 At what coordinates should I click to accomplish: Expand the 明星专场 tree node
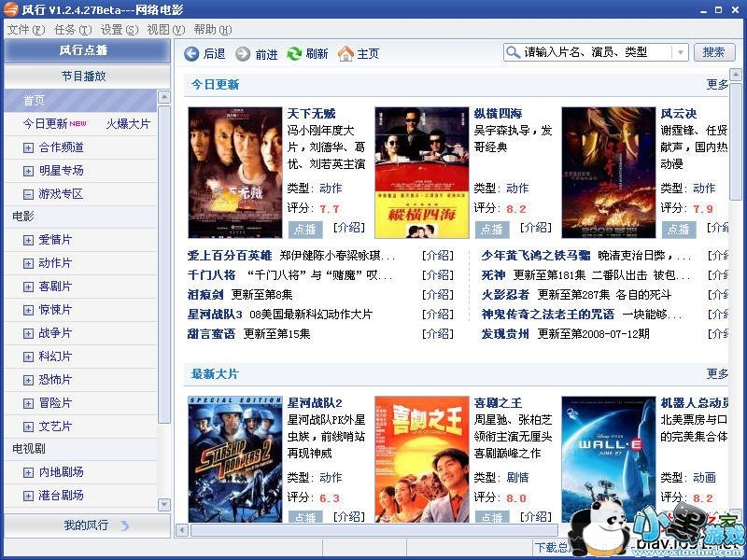tap(28, 171)
